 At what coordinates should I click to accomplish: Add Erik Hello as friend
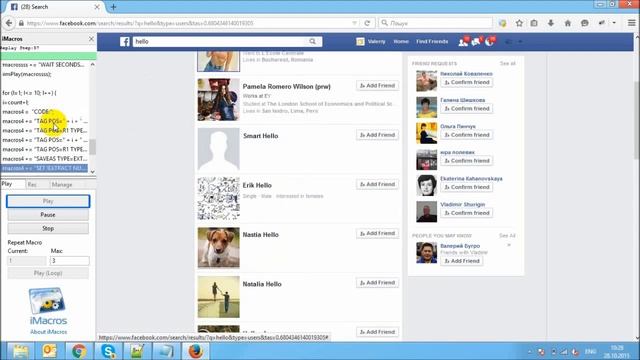(378, 184)
